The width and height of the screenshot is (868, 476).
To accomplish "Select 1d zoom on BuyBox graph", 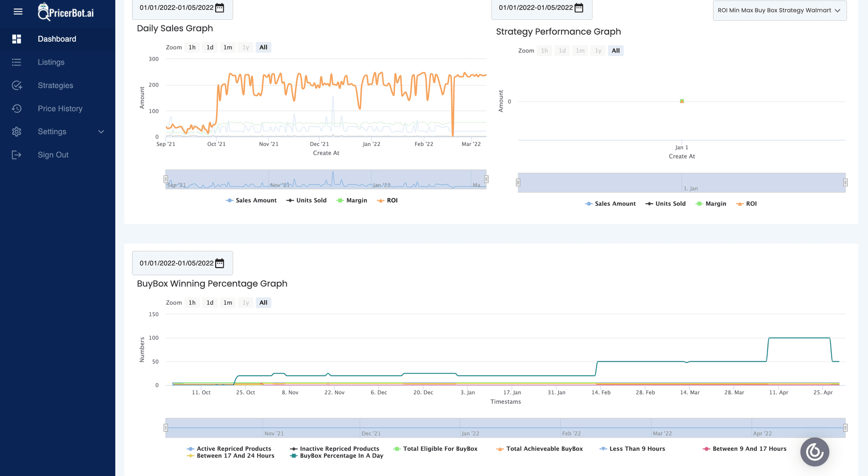I will (x=210, y=303).
